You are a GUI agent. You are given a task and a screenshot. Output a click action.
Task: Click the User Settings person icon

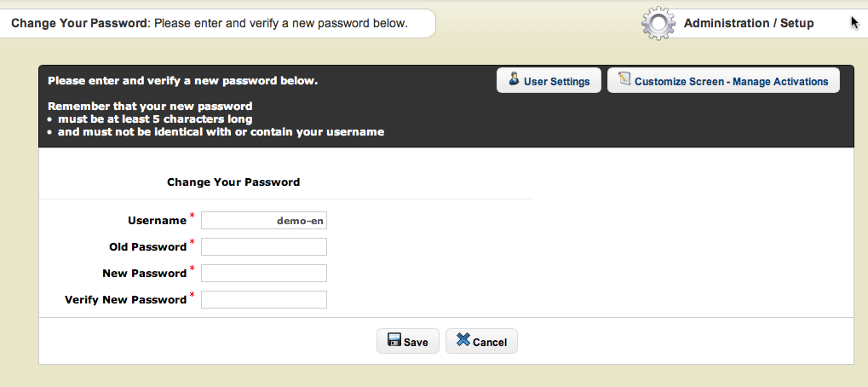coord(514,80)
